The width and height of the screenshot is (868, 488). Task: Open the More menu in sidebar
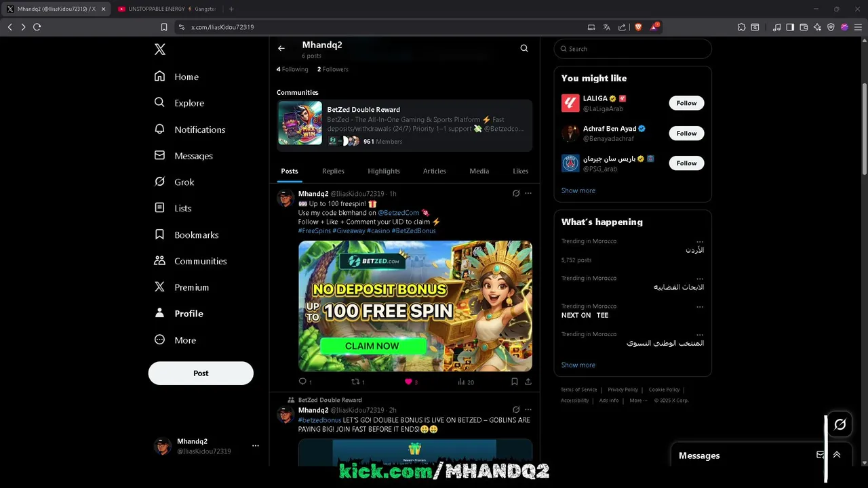[175, 340]
